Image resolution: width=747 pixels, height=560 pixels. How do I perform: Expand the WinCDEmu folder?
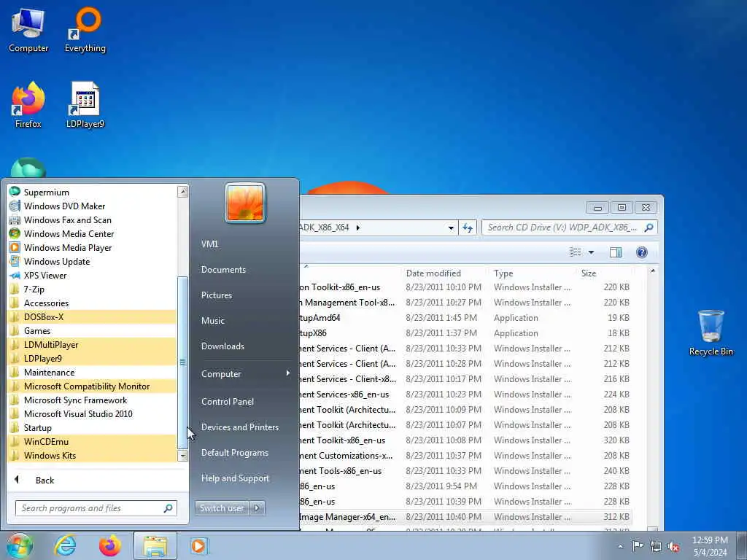pyautogui.click(x=92, y=441)
